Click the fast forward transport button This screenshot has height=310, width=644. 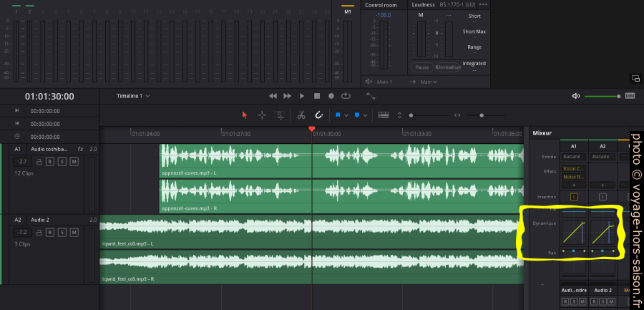coord(288,96)
